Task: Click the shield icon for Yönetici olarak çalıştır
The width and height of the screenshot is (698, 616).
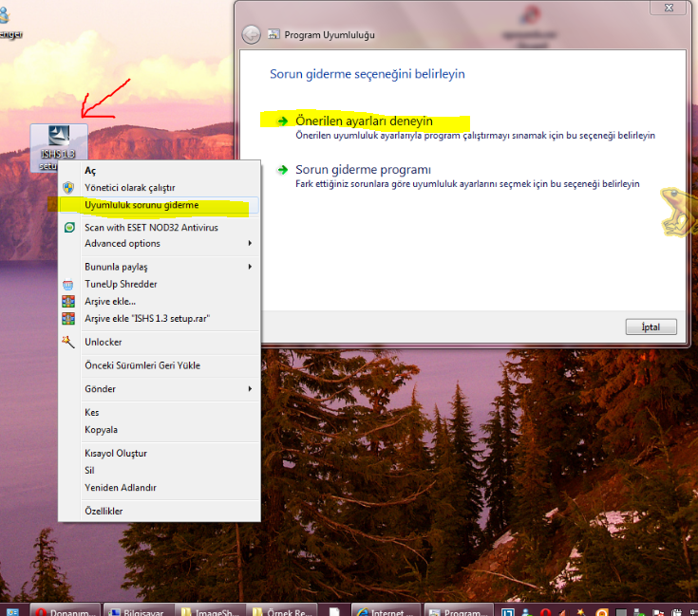Action: click(x=68, y=188)
